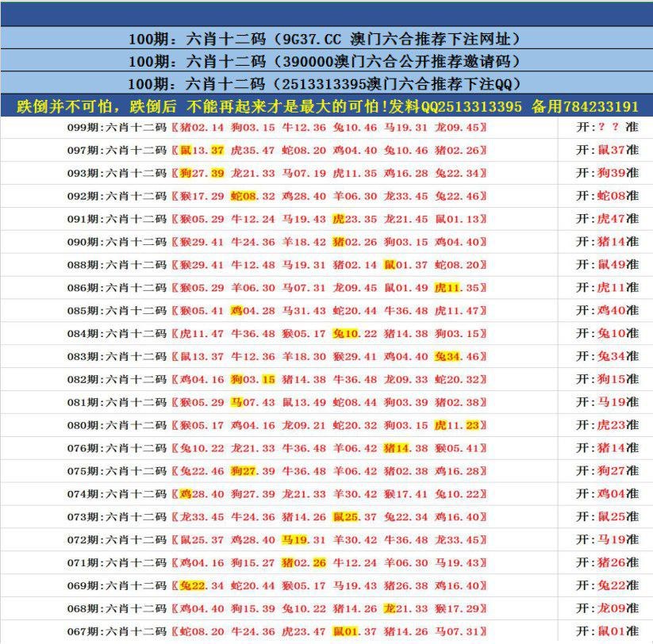Click the yellow-text slogan banner row
Image resolution: width=653 pixels, height=644 pixels.
pyautogui.click(x=325, y=106)
